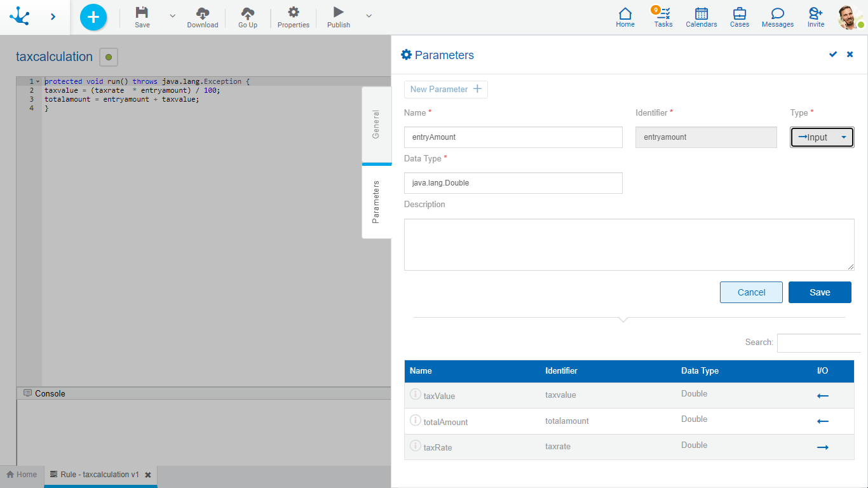Toggle the green status indicator beside taxcalculation
868x488 pixels.
coord(109,57)
